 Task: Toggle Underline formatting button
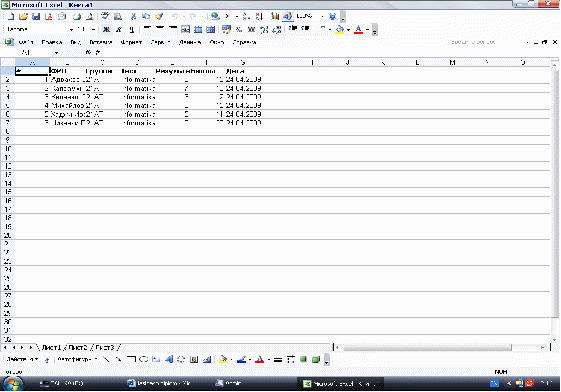click(x=131, y=29)
